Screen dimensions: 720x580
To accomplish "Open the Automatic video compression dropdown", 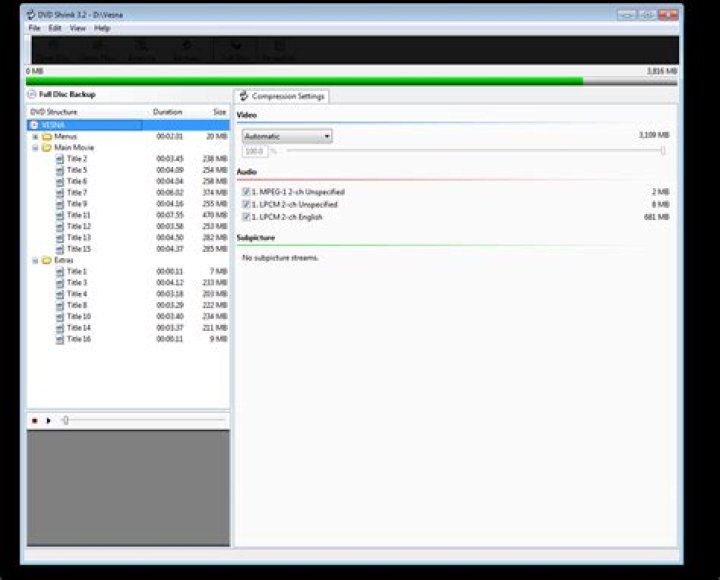I will tap(287, 136).
